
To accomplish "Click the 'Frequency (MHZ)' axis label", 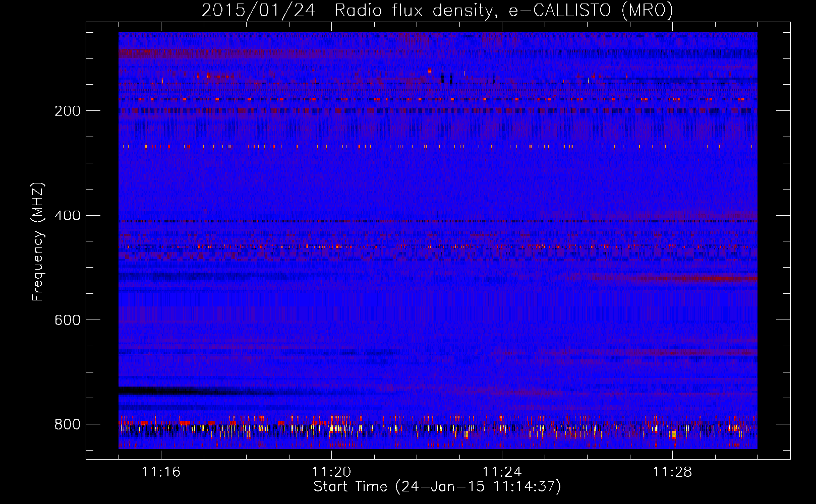I will click(37, 242).
